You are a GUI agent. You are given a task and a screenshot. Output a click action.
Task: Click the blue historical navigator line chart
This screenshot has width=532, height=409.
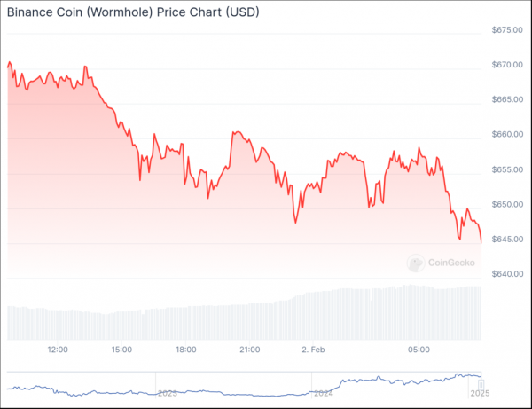[244, 385]
